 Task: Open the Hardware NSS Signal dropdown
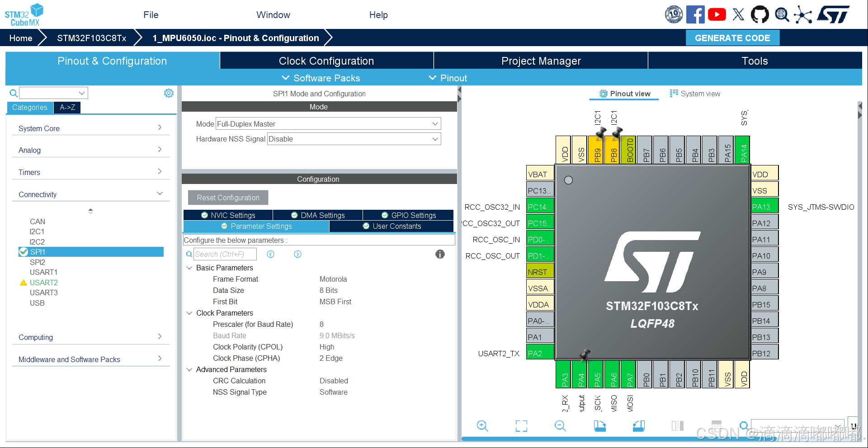click(354, 139)
